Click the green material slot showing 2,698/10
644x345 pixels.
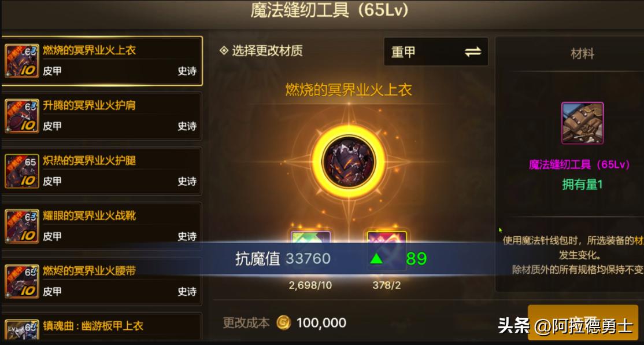click(x=310, y=237)
